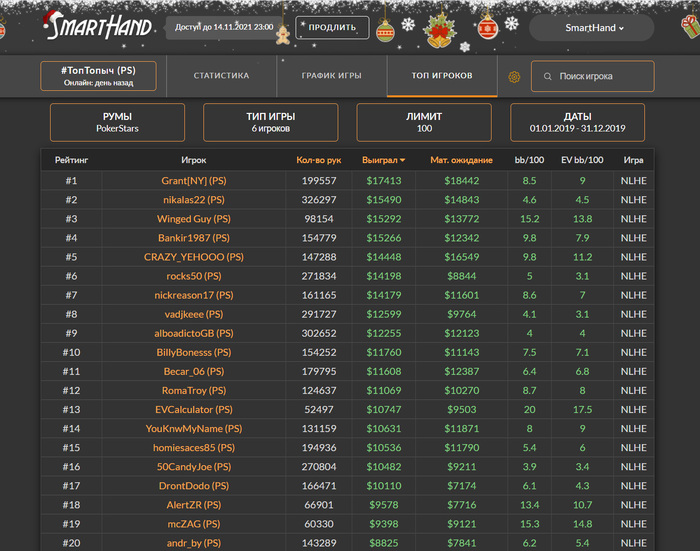The width and height of the screenshot is (700, 551).
Task: Open player Winged Guy (PS) link
Action: (x=194, y=219)
